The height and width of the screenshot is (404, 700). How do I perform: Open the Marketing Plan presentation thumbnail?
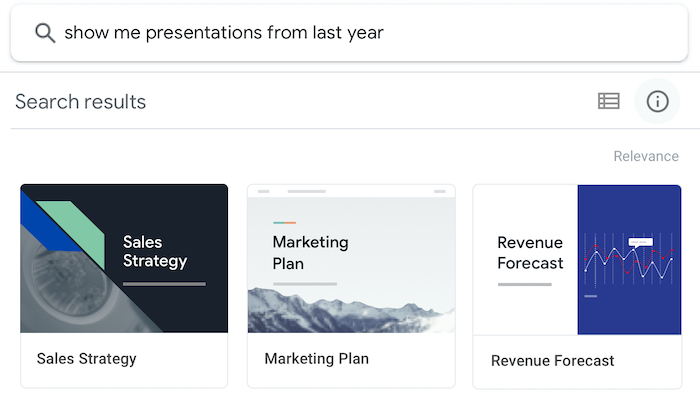click(351, 258)
